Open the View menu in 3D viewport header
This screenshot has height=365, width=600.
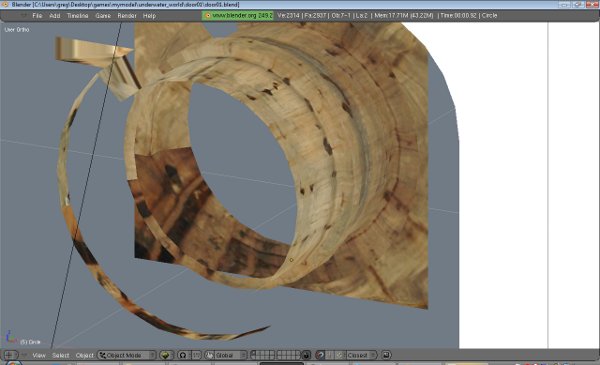tap(39, 355)
